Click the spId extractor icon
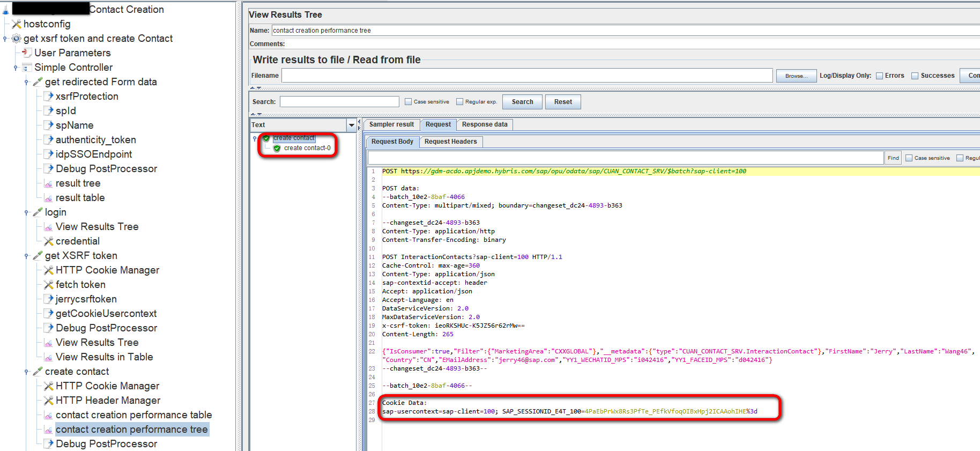This screenshot has height=451, width=980. [48, 111]
